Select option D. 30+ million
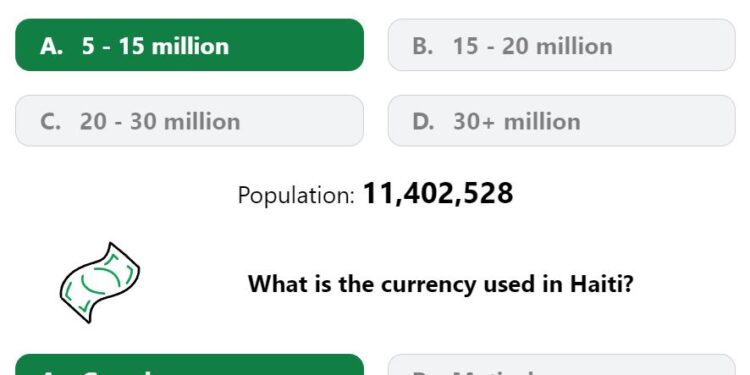Image resolution: width=750 pixels, height=375 pixels. pos(562,121)
